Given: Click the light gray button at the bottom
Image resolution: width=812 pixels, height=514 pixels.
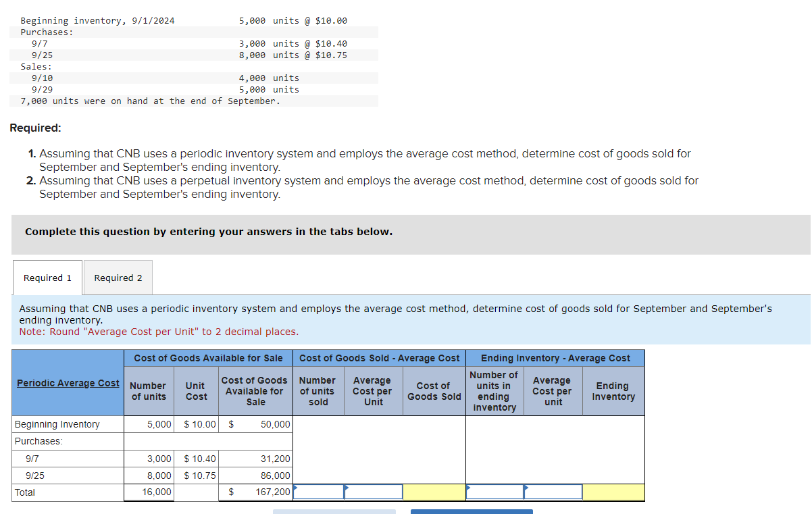Looking at the screenshot, I should click(x=334, y=512).
